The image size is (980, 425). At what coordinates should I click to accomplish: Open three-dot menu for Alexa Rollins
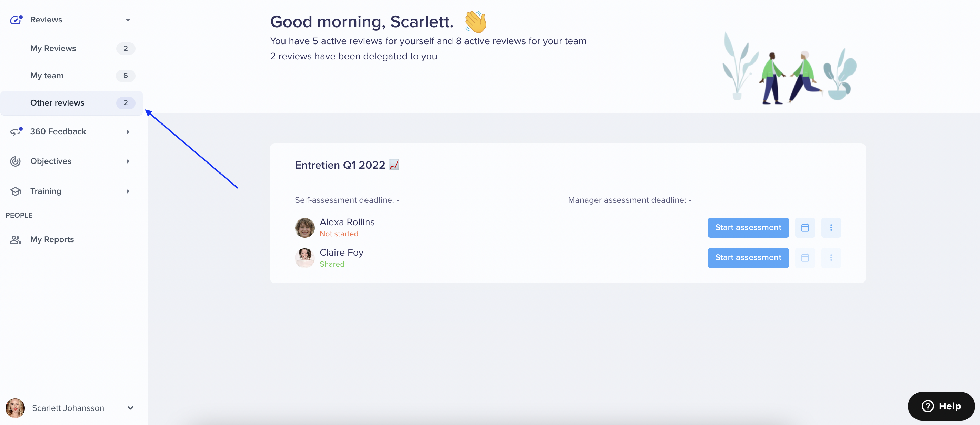point(831,228)
